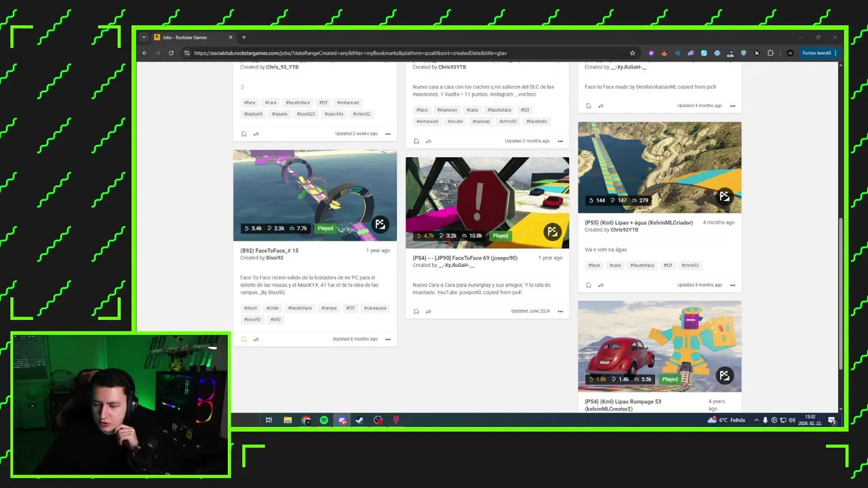Screen dimensions: 868x488
Task: Click the Fontos teendő button
Action: tap(820, 53)
